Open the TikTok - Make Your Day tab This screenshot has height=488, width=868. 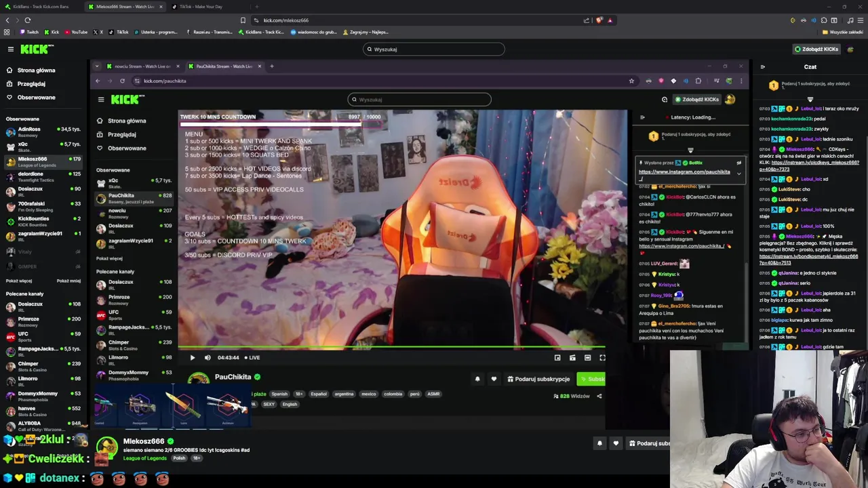pyautogui.click(x=203, y=7)
